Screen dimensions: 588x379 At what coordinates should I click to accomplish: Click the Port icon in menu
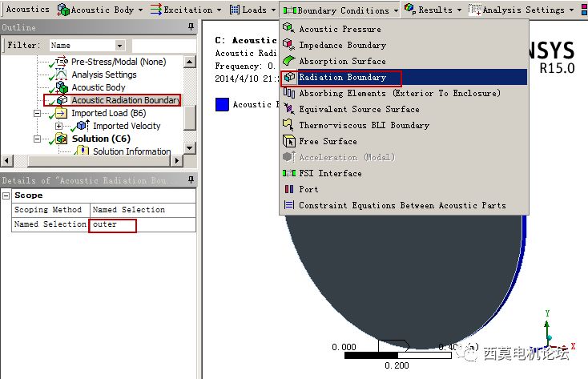point(288,189)
